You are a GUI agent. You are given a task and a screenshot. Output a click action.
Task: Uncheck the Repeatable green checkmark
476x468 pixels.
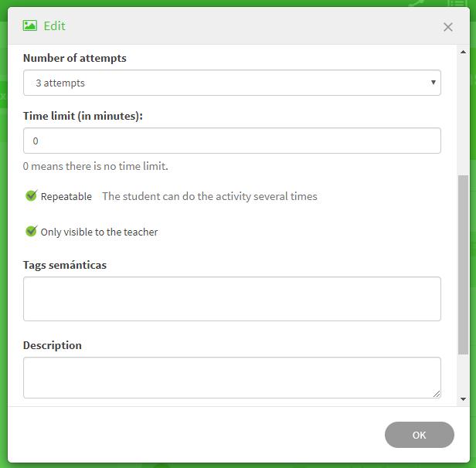(x=31, y=196)
